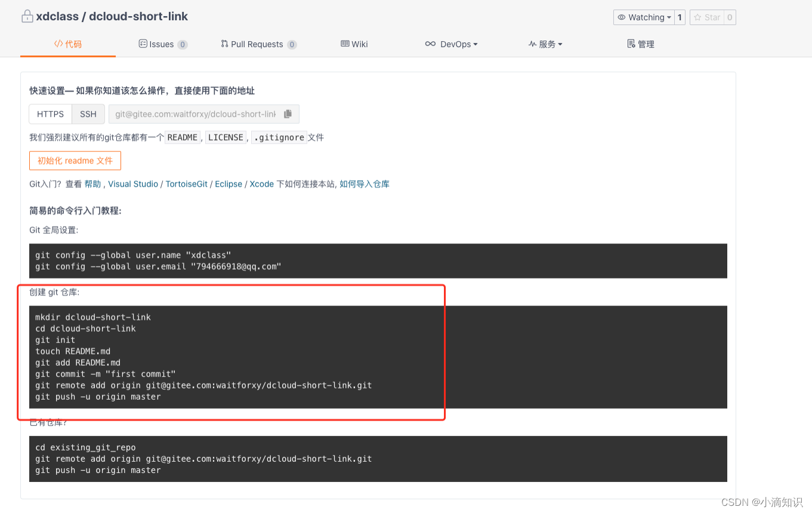Open the Visual Studio link
This screenshot has width=812, height=513.
[133, 184]
